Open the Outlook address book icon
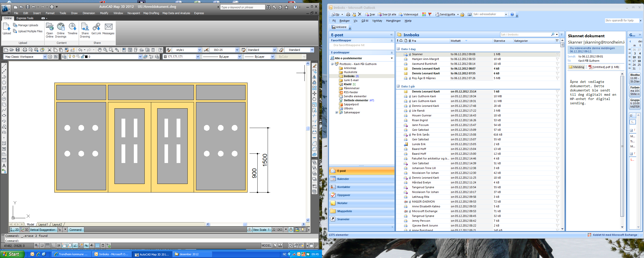The image size is (644, 258). [470, 14]
